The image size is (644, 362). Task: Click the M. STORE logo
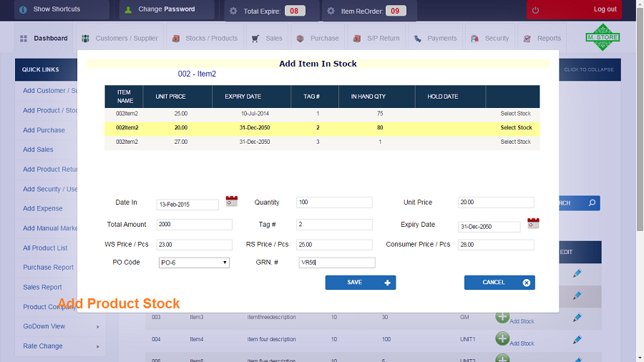(x=602, y=37)
